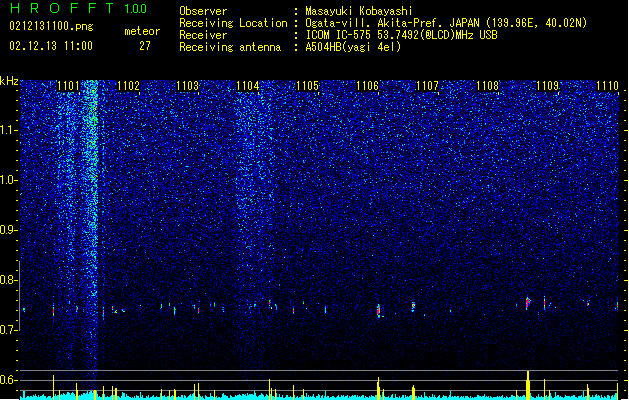The image size is (629, 400).
Task: Click time marker 1101
Action: click(68, 86)
